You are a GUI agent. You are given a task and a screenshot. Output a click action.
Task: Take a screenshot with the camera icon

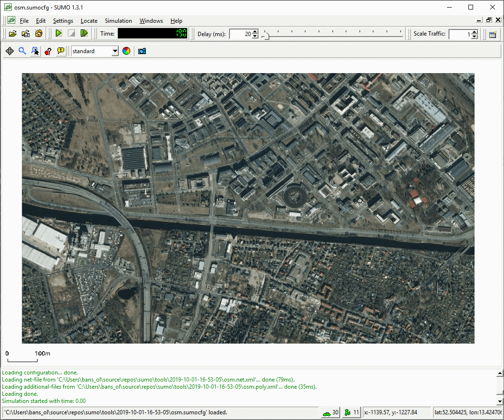tap(142, 51)
